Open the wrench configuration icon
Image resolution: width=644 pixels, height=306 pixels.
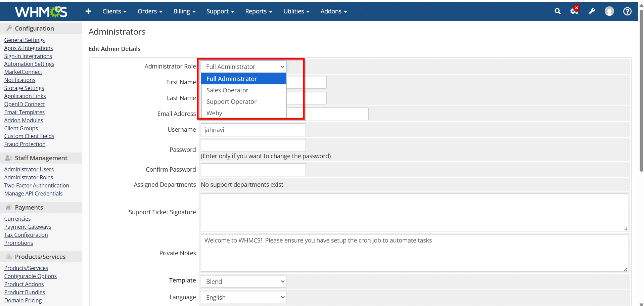592,11
